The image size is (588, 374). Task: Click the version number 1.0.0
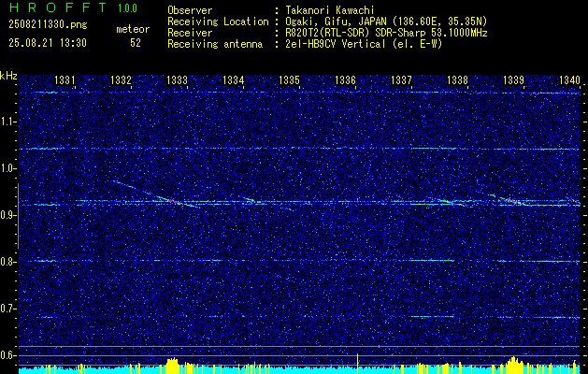(x=127, y=8)
